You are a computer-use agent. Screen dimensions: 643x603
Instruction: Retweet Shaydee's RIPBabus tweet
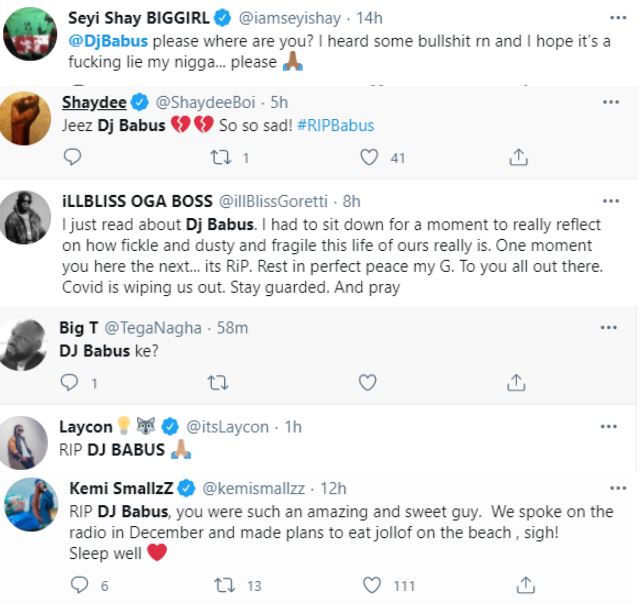point(218,157)
